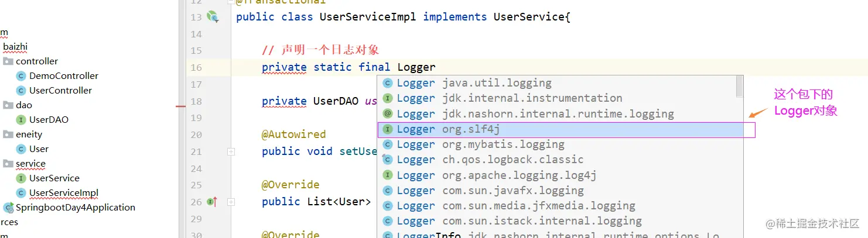Click the Chinese comment on line 15

(x=320, y=51)
